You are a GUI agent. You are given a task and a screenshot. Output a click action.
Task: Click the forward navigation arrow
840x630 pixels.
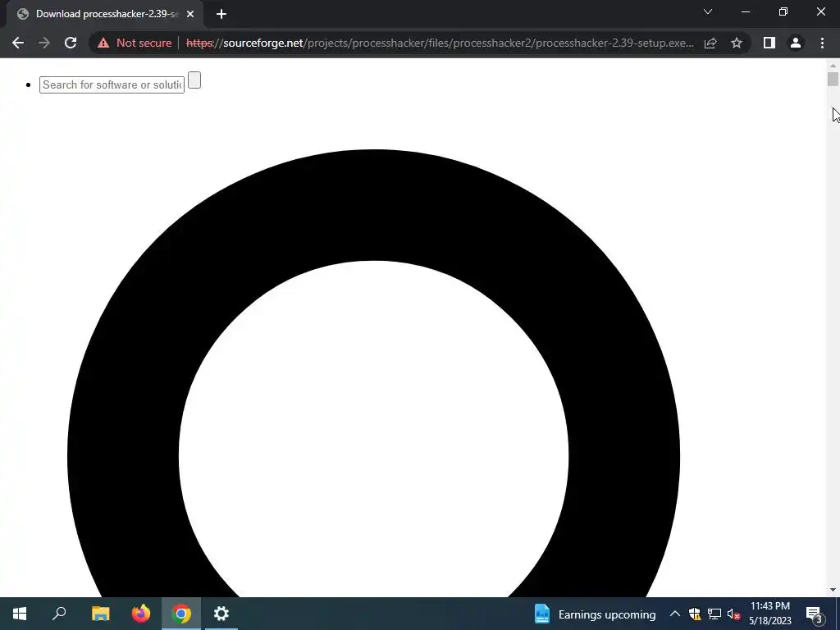44,43
